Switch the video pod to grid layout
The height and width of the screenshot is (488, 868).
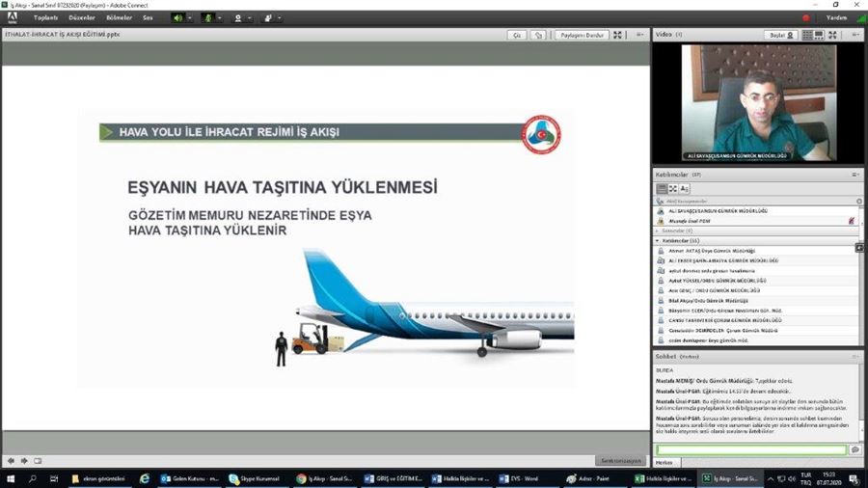tap(807, 35)
